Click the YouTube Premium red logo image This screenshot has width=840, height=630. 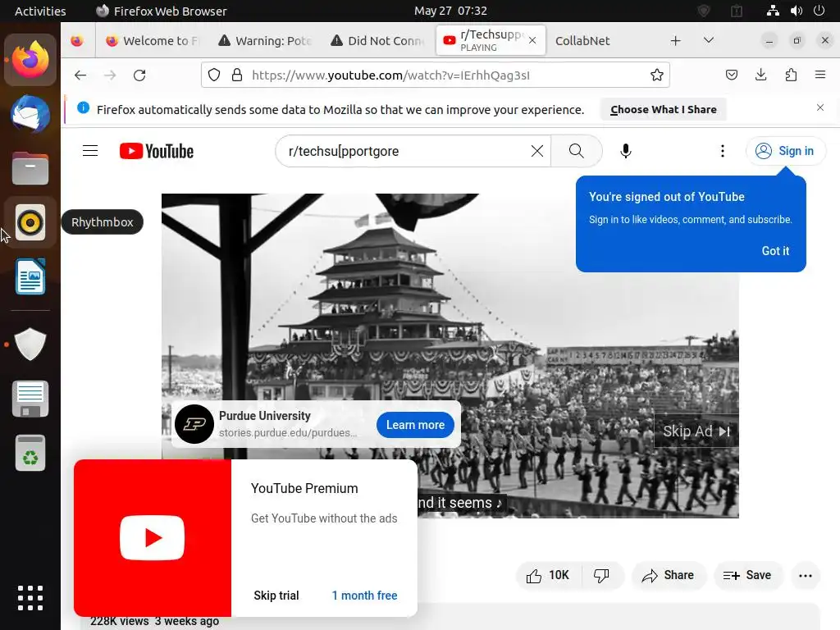[x=153, y=538]
